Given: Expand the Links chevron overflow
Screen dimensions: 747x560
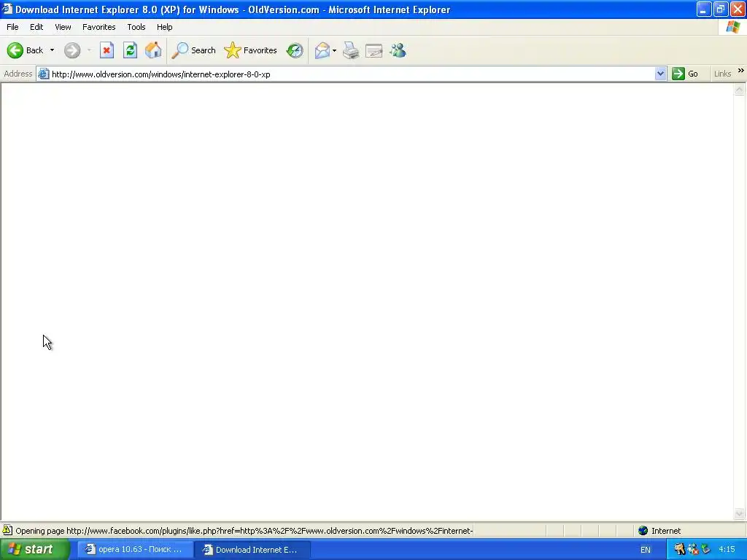Looking at the screenshot, I should point(741,71).
